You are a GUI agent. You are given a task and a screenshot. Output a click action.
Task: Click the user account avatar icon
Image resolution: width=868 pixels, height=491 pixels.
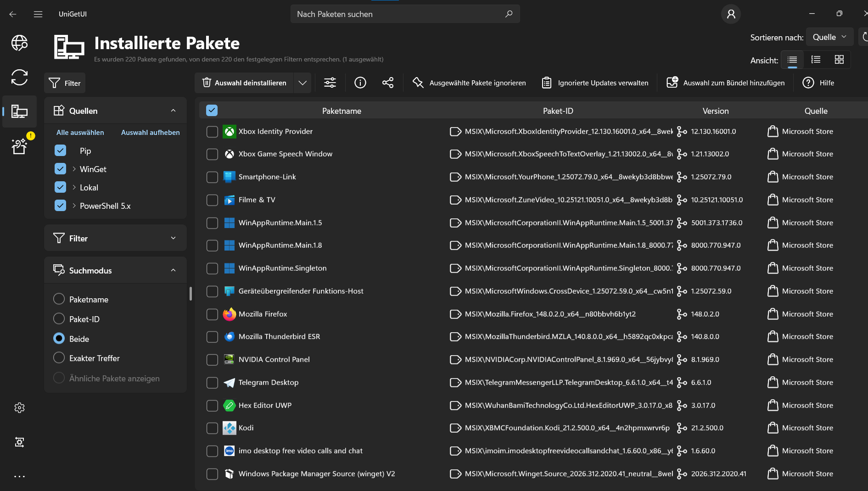(x=731, y=14)
